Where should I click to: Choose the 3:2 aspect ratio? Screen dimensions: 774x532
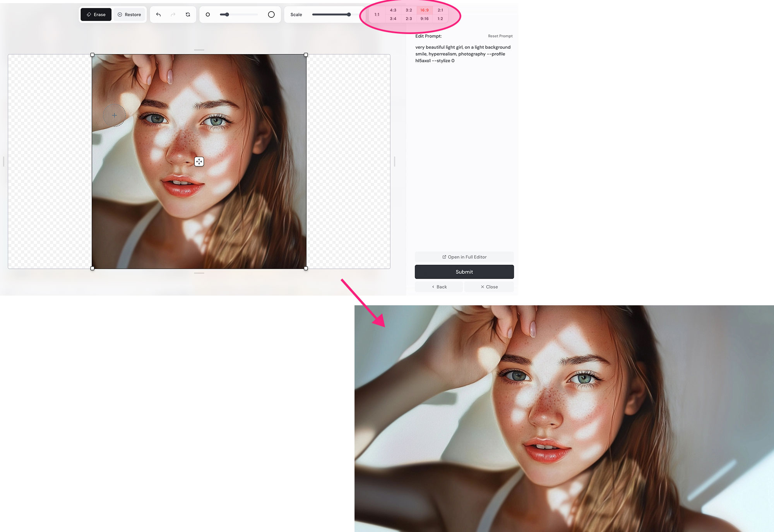click(409, 10)
